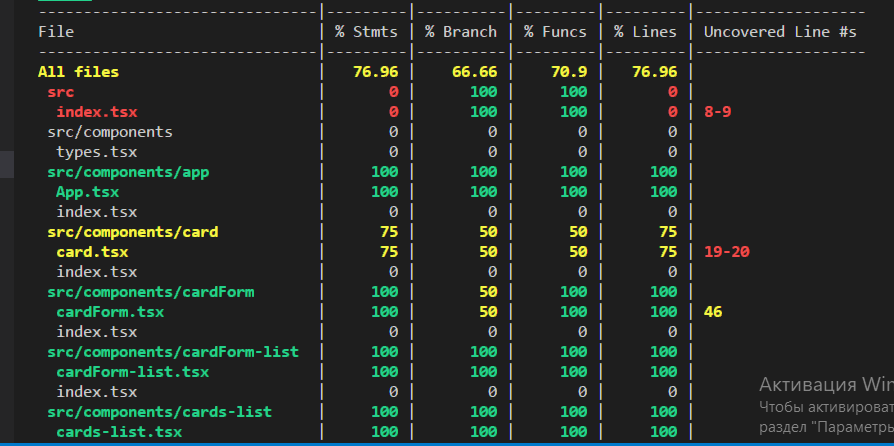This screenshot has width=894, height=446.
Task: Click the "% Funcs" column header
Action: 555,32
